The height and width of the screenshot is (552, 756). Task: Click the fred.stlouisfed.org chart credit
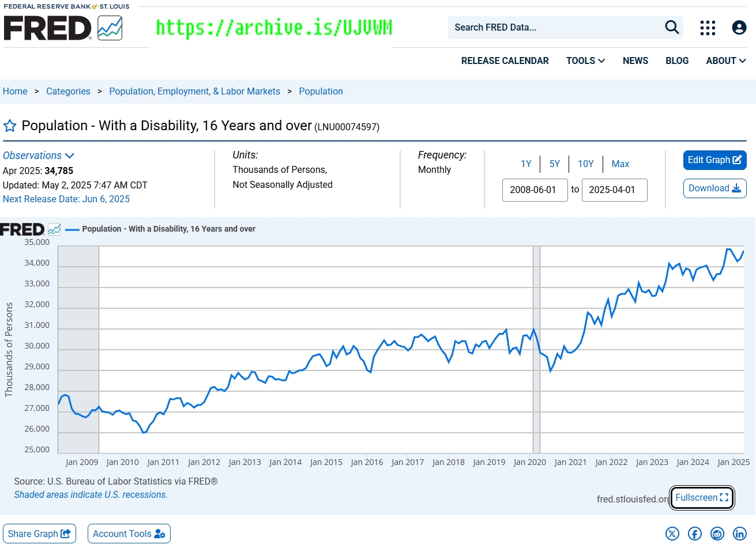pyautogui.click(x=633, y=499)
